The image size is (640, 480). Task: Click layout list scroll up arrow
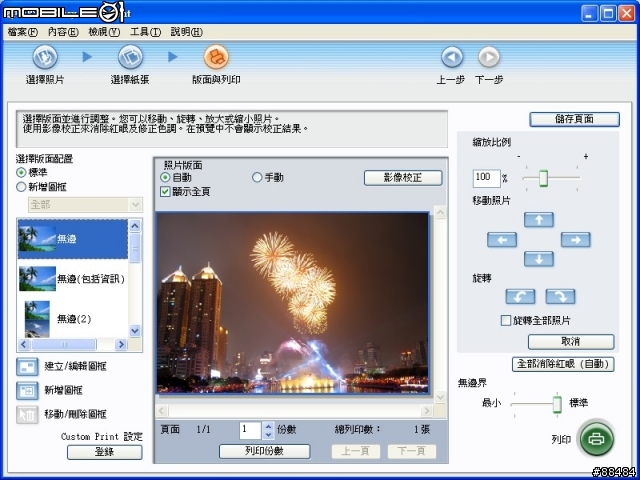pos(135,225)
